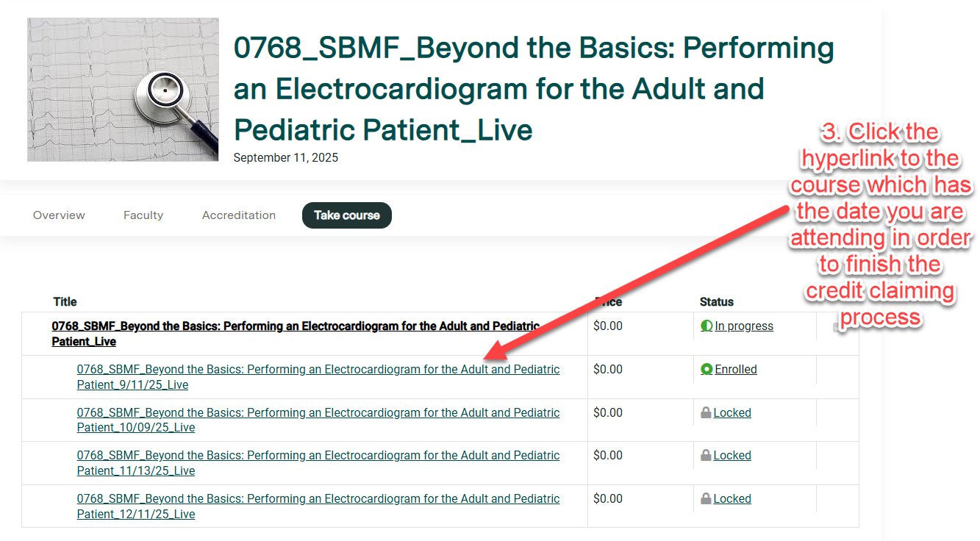Viewport: 980px width, 541px height.
Task: Switch to the Faculty tab
Action: (143, 215)
